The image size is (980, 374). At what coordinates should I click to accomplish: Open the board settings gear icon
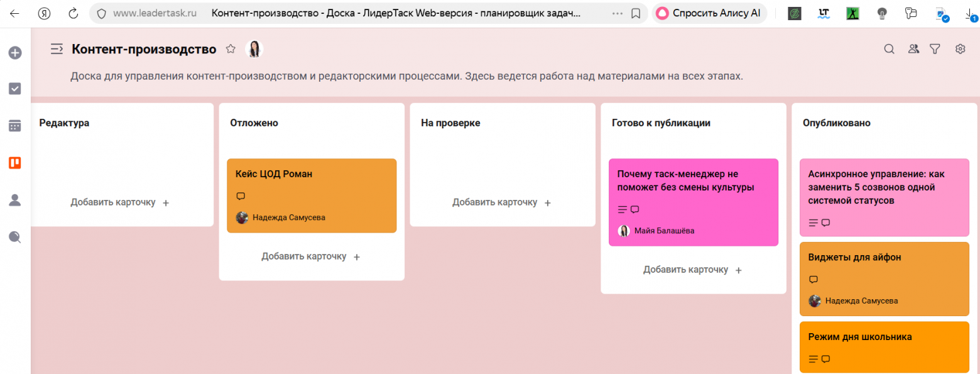pos(960,49)
